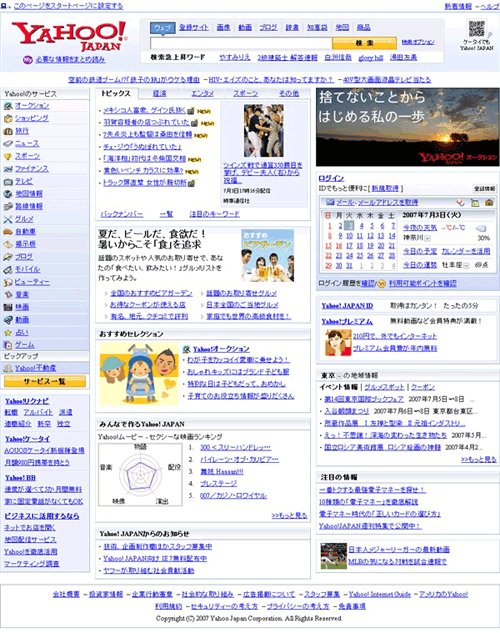Click the ブログ blog pen icon
The image size is (500, 633).
tap(8, 257)
